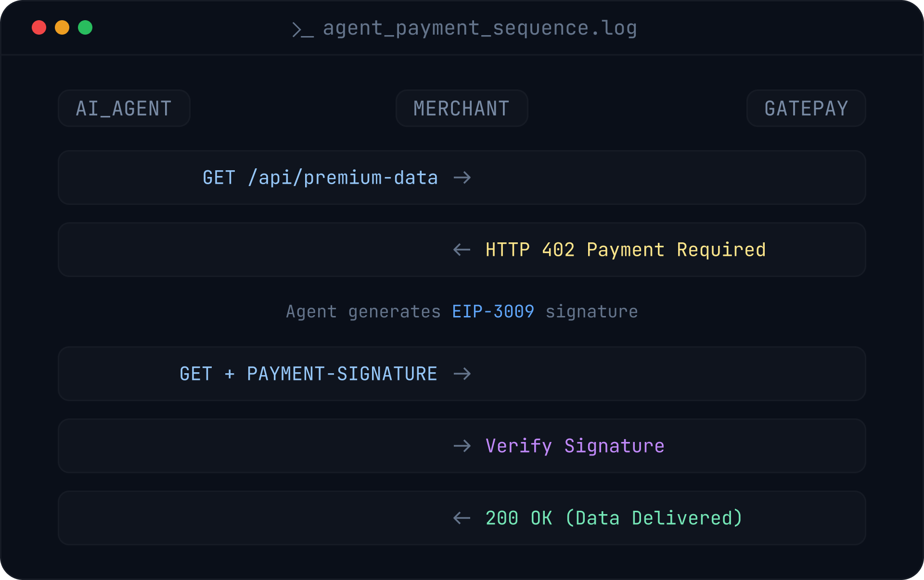Select the MERCHANT participant label

pos(462,108)
